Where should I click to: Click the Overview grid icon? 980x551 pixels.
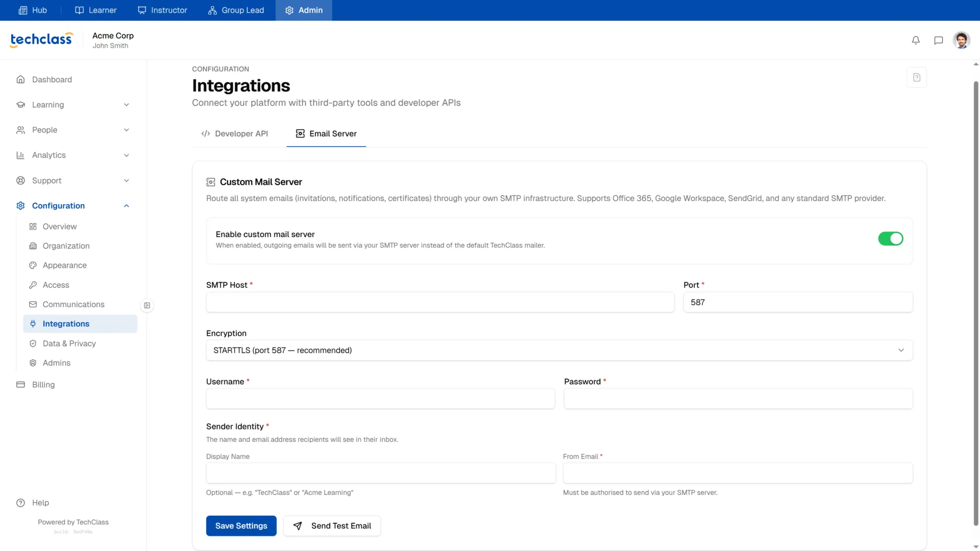click(33, 227)
